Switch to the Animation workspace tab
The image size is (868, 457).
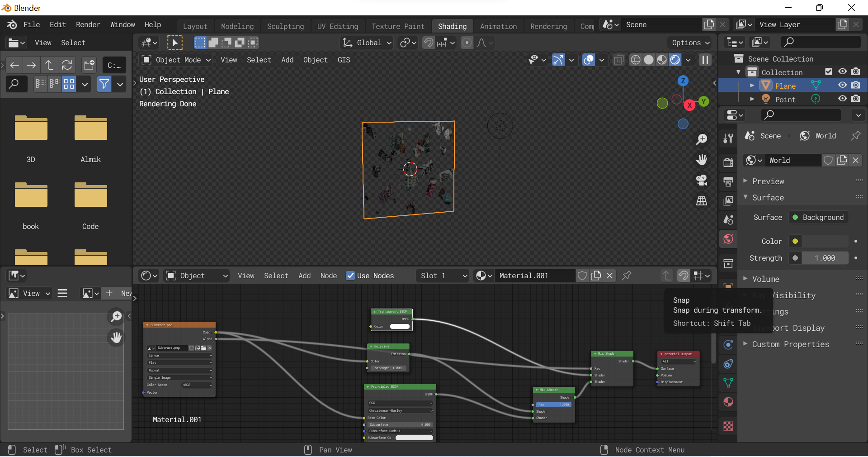[498, 26]
